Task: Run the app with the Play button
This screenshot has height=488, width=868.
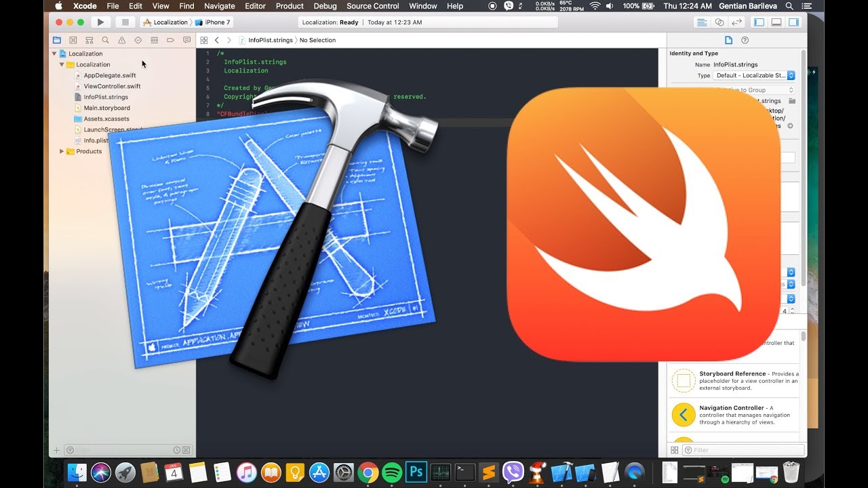Action: tap(100, 22)
